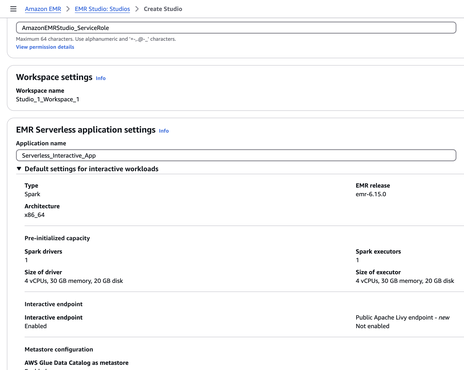Select the Type value Spark
464x370 pixels.
[x=32, y=194]
